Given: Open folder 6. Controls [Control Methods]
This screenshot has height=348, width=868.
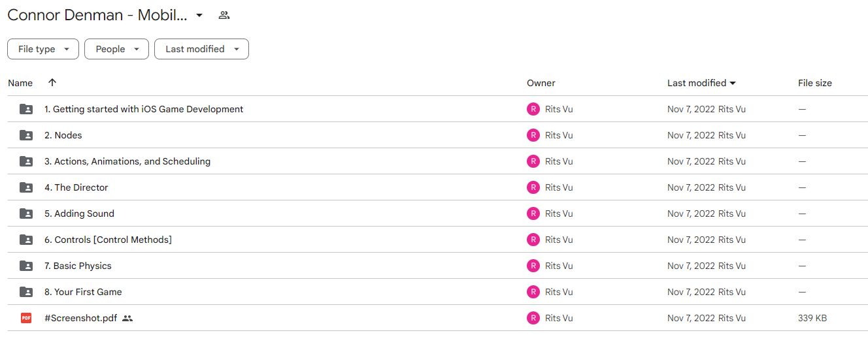Looking at the screenshot, I should (108, 240).
